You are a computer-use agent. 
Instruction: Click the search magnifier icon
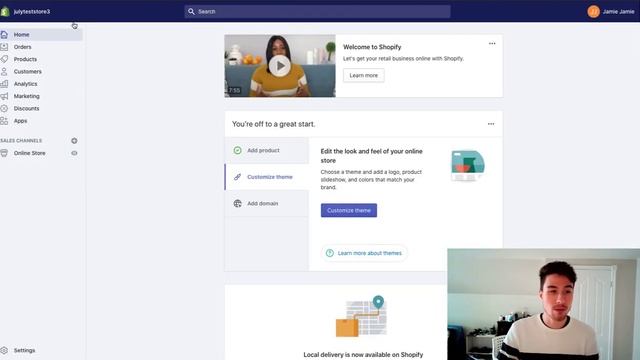click(x=191, y=11)
